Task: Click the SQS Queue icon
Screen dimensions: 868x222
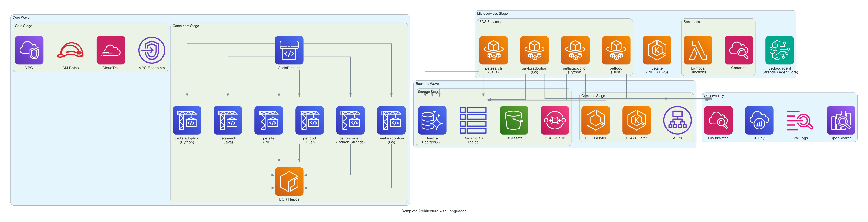Action: tap(555, 120)
